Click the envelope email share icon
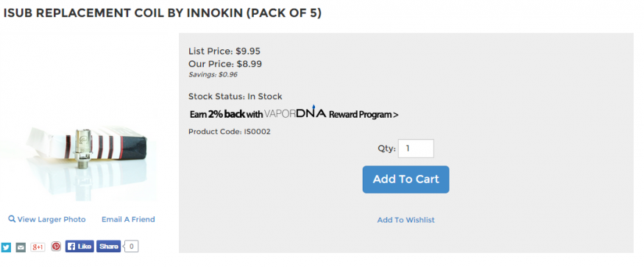This screenshot has width=644, height=267. pos(21,247)
